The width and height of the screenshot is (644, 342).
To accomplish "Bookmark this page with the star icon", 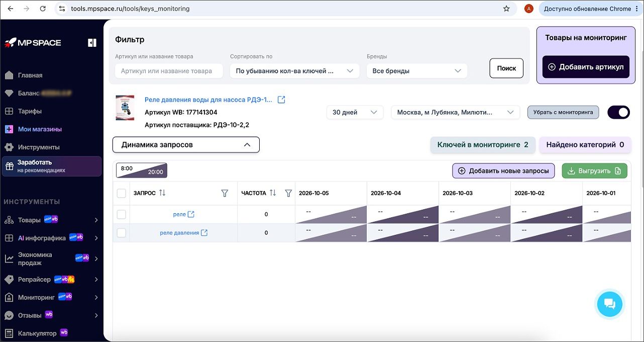I will click(x=506, y=9).
